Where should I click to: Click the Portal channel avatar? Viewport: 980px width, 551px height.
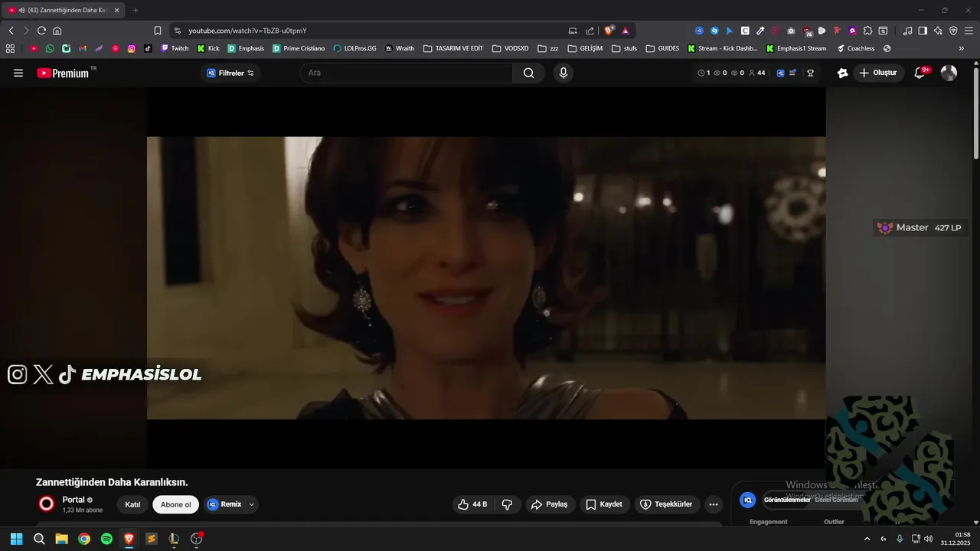pyautogui.click(x=47, y=504)
